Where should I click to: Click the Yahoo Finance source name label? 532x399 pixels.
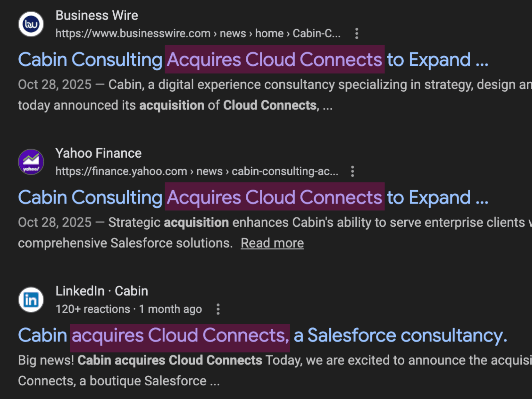(98, 153)
